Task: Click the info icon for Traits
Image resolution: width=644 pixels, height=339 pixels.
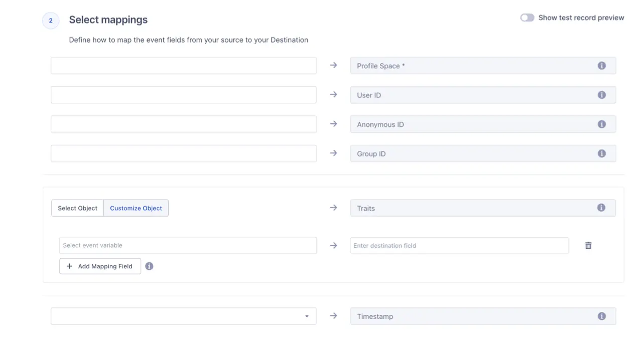Action: [x=601, y=208]
